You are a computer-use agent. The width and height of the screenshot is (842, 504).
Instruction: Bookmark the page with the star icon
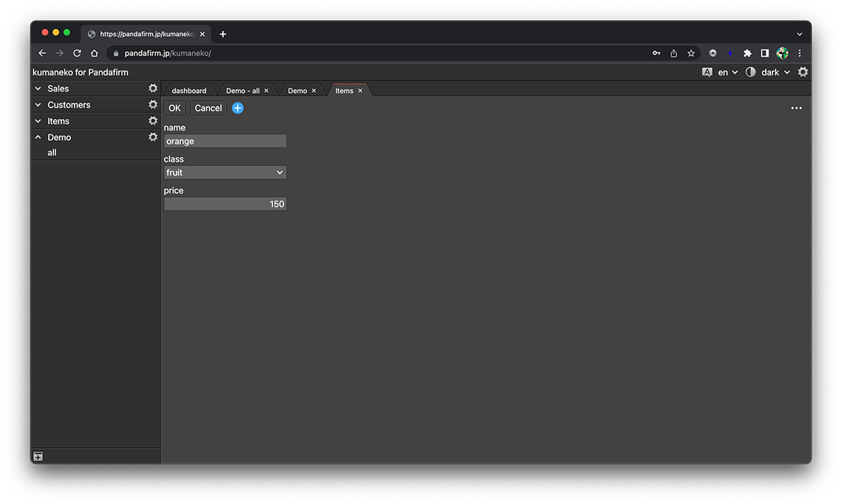click(x=691, y=53)
